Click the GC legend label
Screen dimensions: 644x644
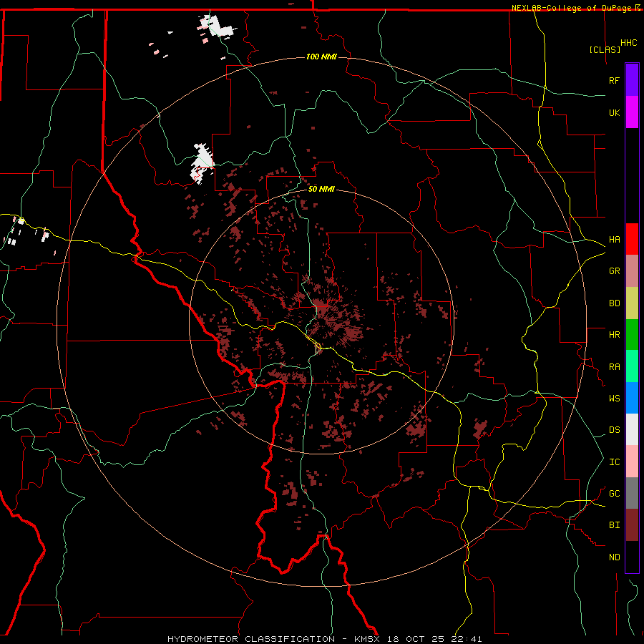tap(614, 494)
